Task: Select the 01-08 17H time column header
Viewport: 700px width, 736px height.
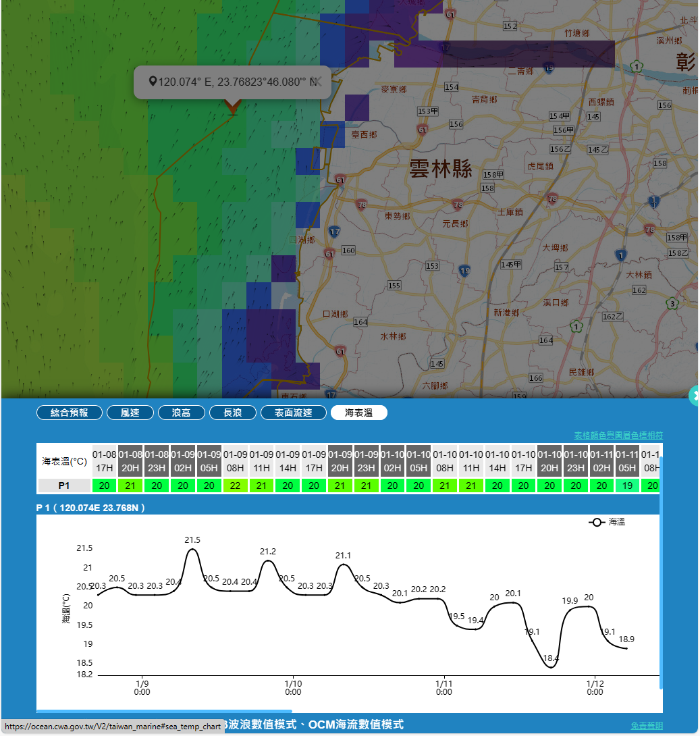Action: tap(105, 461)
